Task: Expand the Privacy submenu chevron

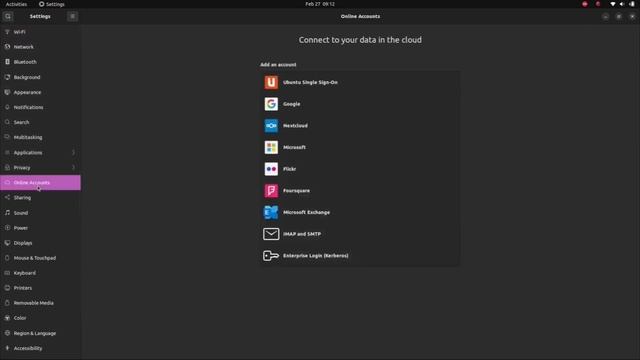Action: [73, 168]
